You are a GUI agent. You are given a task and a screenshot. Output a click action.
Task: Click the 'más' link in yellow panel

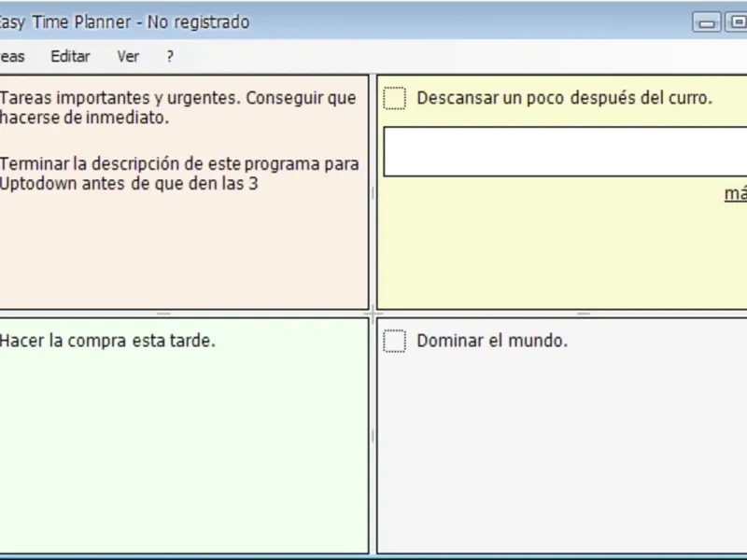pos(736,193)
